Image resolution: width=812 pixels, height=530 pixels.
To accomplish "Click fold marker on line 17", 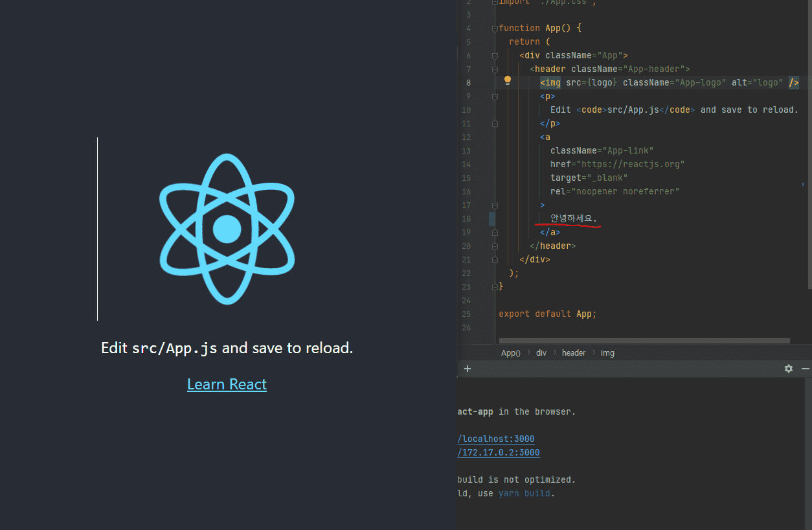I will (x=495, y=205).
